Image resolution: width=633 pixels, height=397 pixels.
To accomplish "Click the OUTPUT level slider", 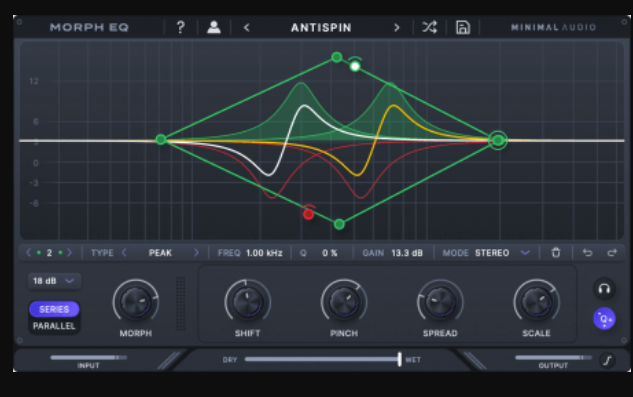I will click(x=553, y=357).
